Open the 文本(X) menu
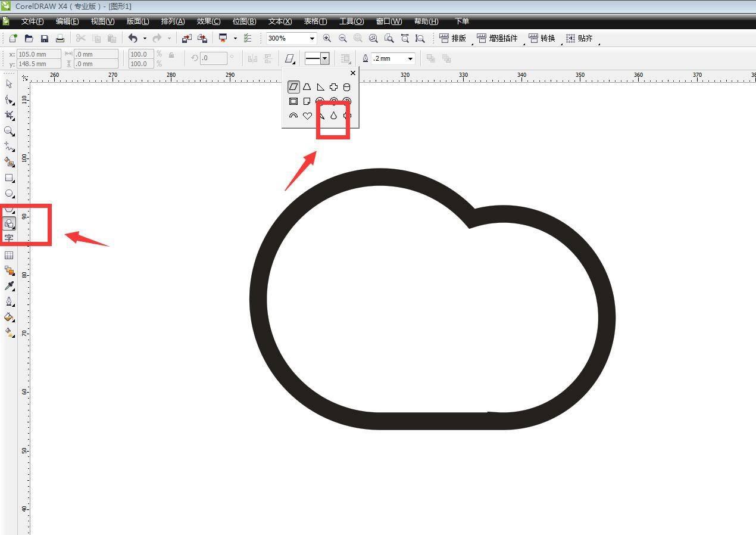 [280, 21]
